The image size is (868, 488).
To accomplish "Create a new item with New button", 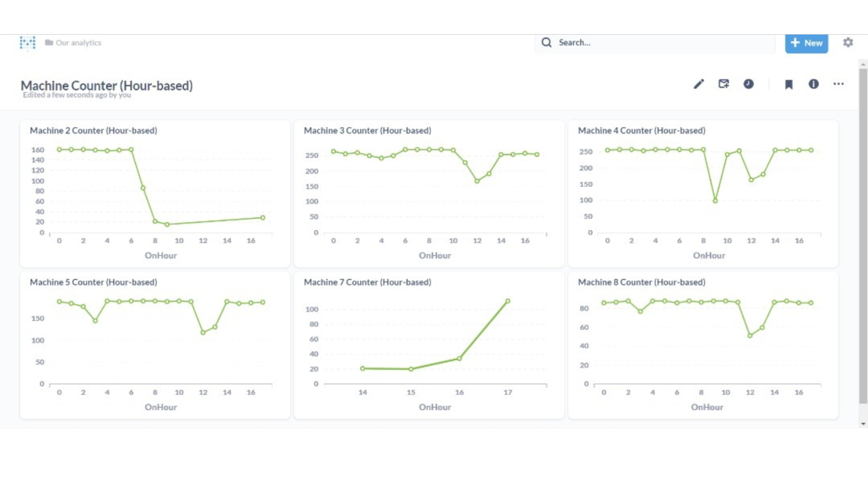I will coord(807,43).
